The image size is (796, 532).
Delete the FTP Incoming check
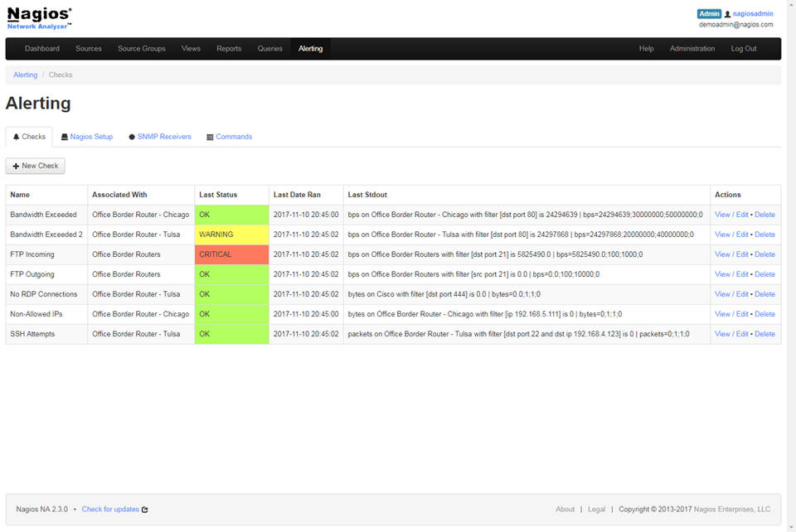click(764, 254)
